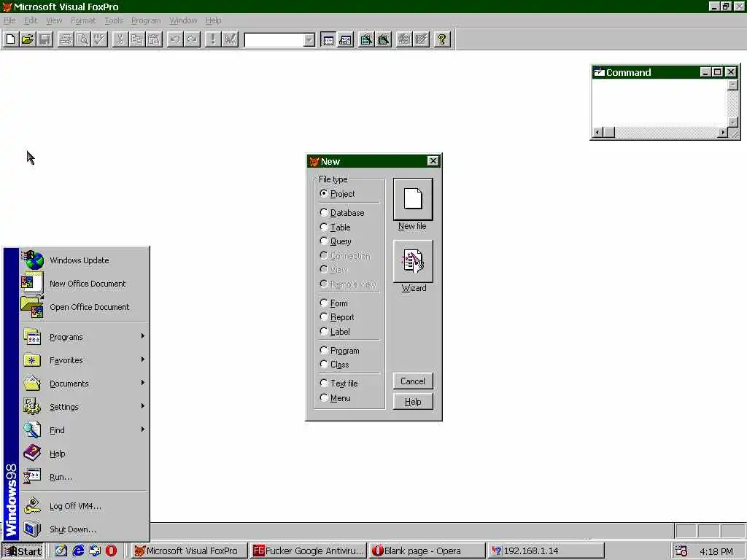Open Run... from Start menu
747x560 pixels.
pyautogui.click(x=84, y=477)
